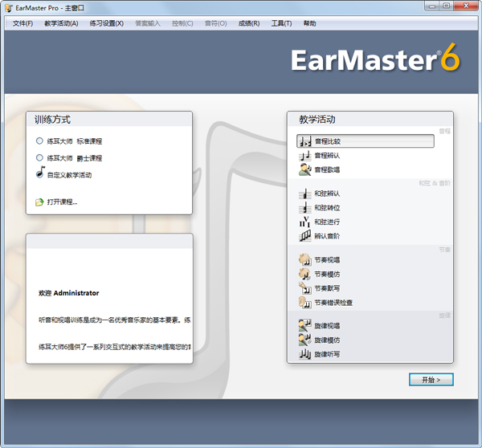
Task: Click the 节奏错误检查 rhythm error detection icon
Action: point(305,303)
